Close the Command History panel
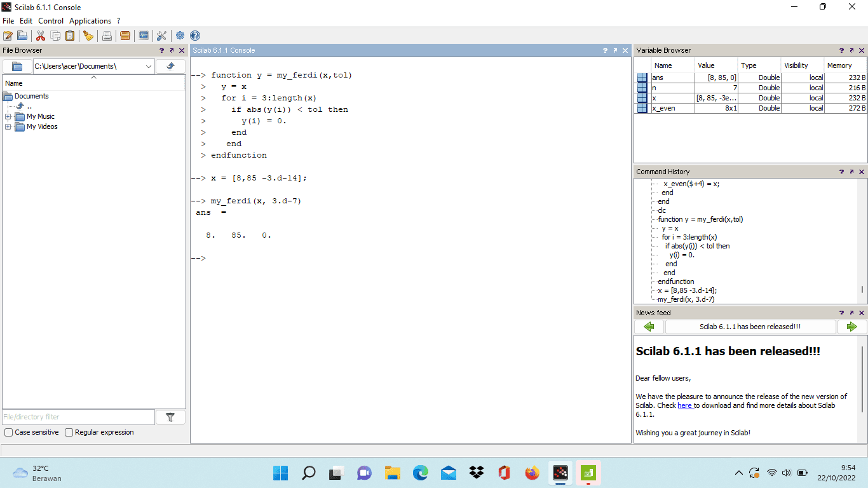Screen dimensions: 868x488 (862, 172)
